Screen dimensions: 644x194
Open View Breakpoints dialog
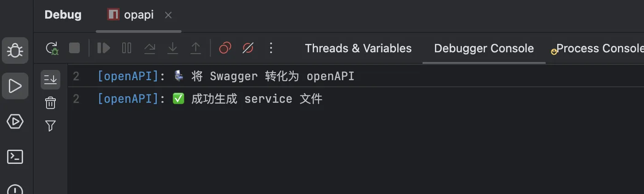click(225, 48)
